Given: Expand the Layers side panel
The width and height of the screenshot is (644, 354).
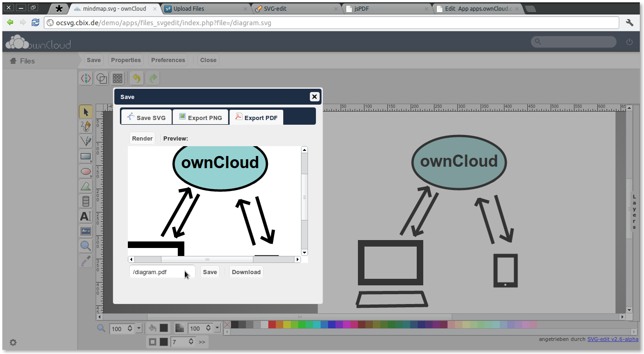Looking at the screenshot, I should (x=634, y=212).
